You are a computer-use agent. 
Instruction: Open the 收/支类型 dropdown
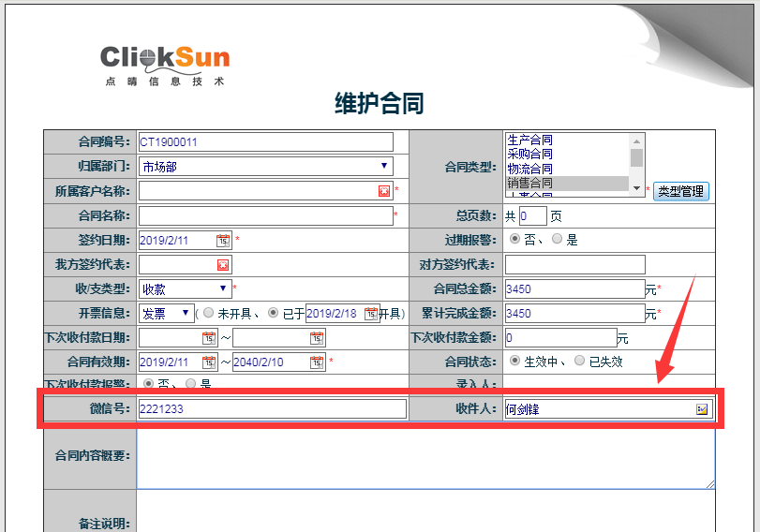coord(222,288)
